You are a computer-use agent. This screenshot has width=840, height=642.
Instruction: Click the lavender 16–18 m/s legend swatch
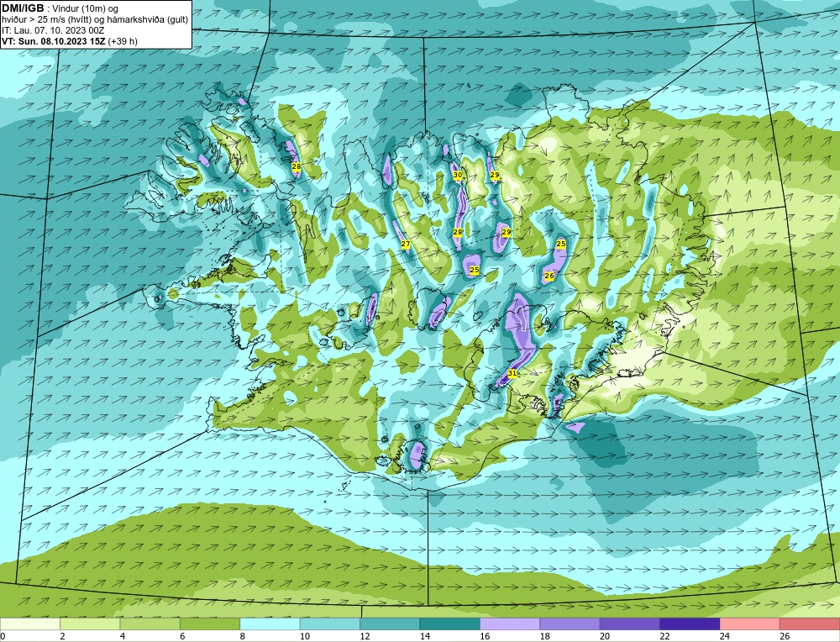pos(510,624)
